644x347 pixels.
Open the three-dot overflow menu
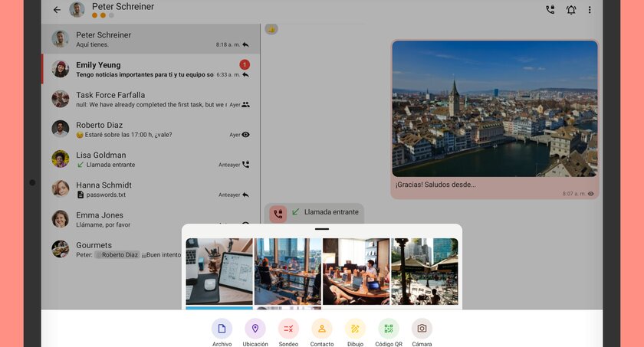(590, 10)
